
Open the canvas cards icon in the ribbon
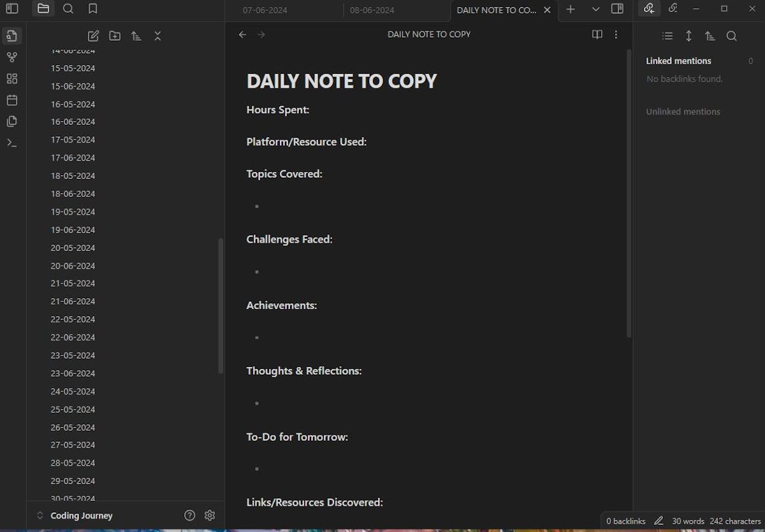coord(11,78)
